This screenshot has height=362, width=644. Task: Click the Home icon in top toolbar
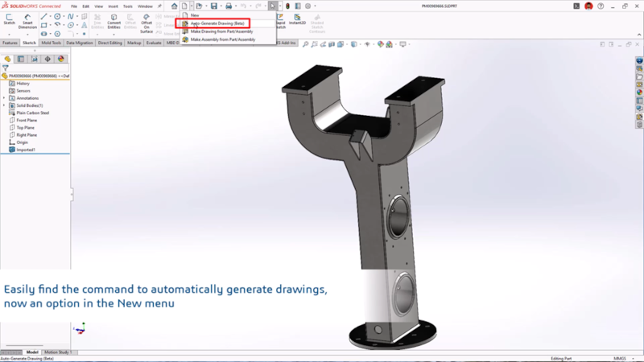tap(174, 6)
